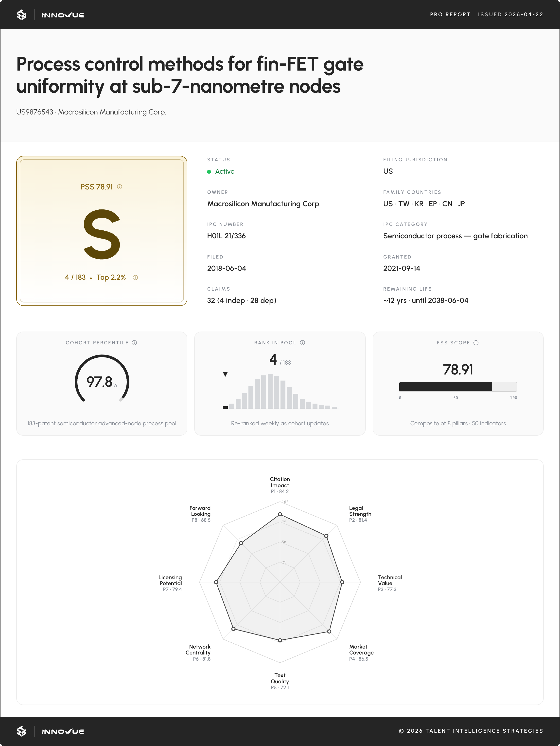Image resolution: width=560 pixels, height=746 pixels.
Task: Click the tallest bar in rank histogram
Action: pyautogui.click(x=270, y=392)
